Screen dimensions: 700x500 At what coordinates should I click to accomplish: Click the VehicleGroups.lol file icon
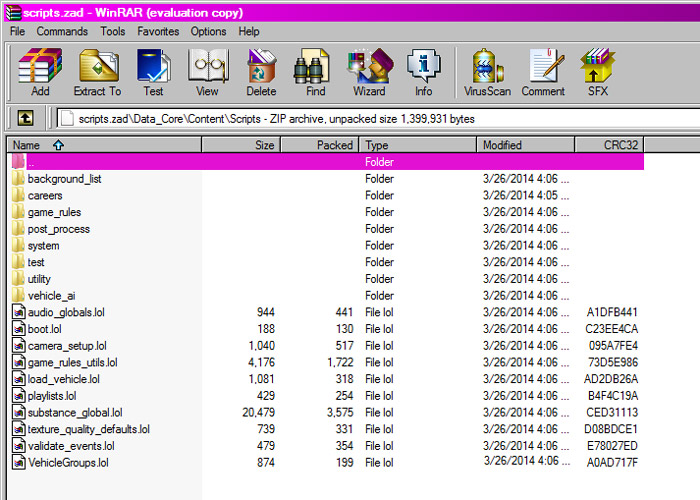tap(18, 462)
